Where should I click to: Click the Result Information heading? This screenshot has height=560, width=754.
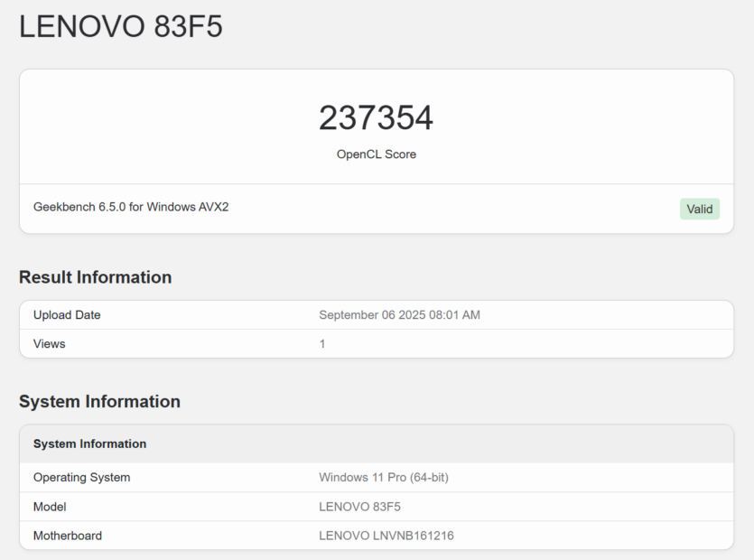95,277
